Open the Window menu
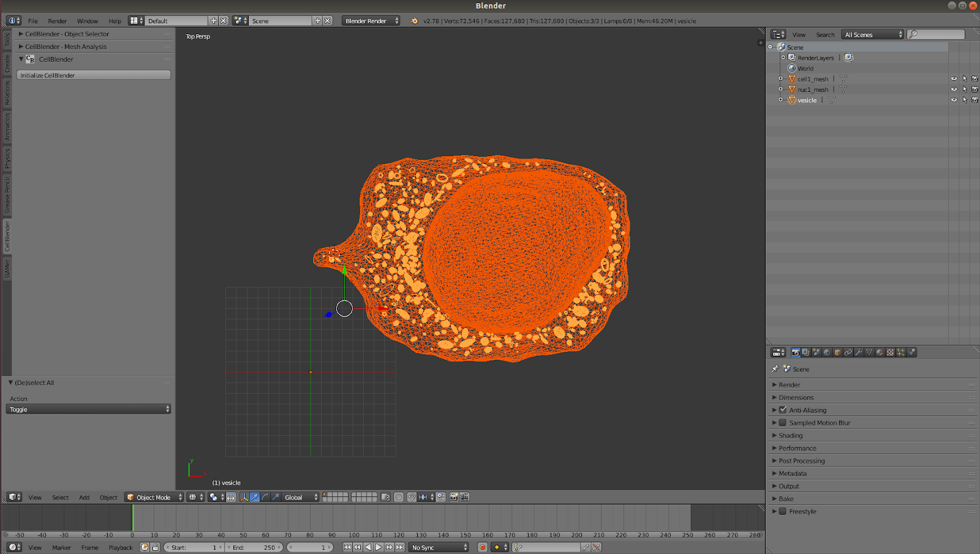980x554 pixels. [88, 21]
